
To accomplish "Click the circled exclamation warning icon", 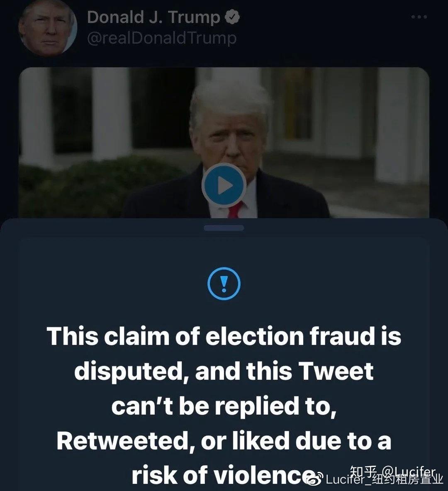I will (x=224, y=284).
